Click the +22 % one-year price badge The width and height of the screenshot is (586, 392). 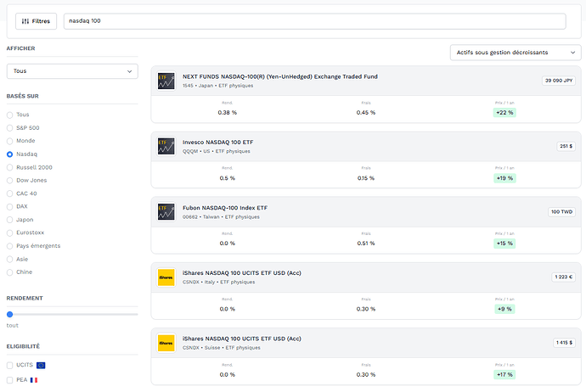pyautogui.click(x=504, y=112)
